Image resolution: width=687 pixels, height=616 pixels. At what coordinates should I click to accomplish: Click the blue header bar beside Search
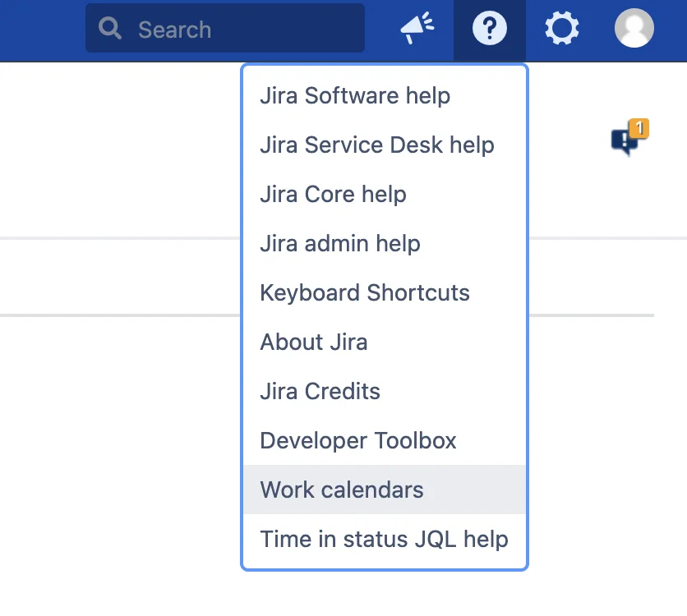[x=42, y=29]
